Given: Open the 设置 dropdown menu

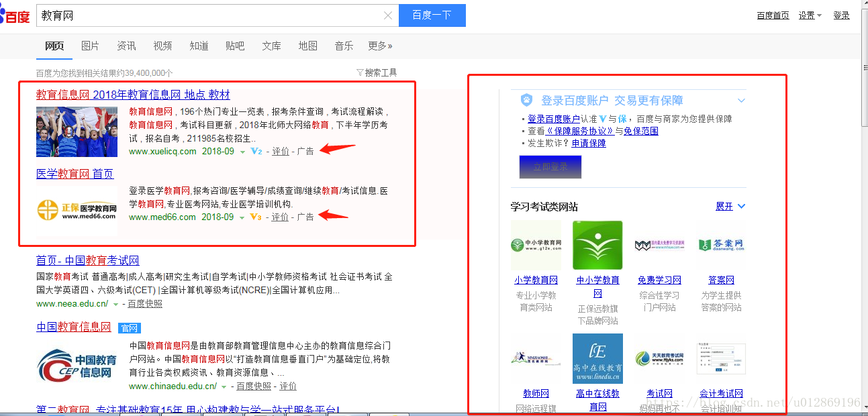Looking at the screenshot, I should click(810, 15).
